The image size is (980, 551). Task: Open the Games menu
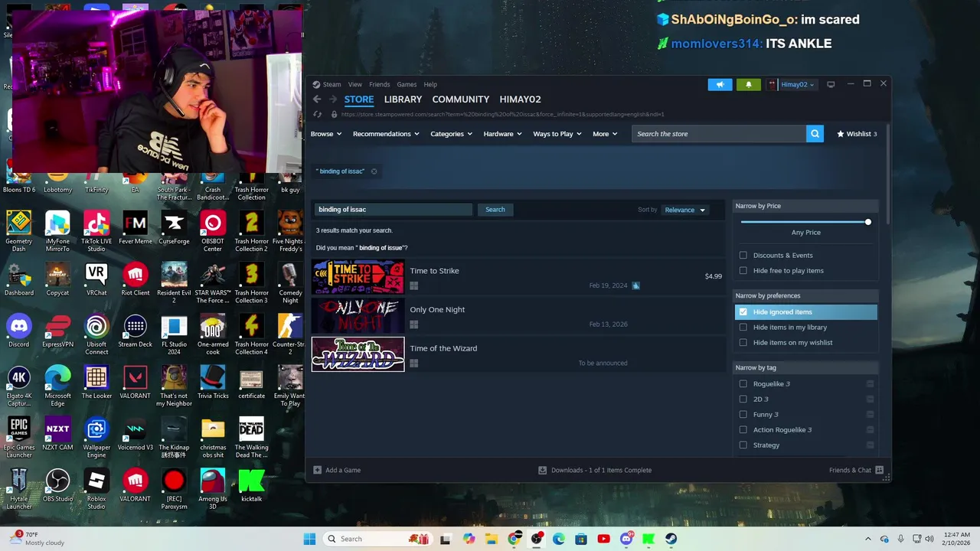pyautogui.click(x=407, y=85)
